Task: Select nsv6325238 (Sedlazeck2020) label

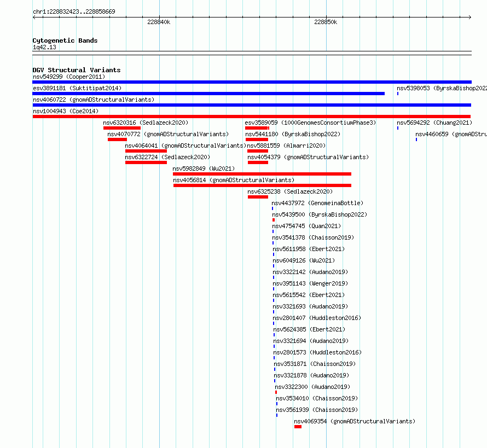Action: click(290, 191)
